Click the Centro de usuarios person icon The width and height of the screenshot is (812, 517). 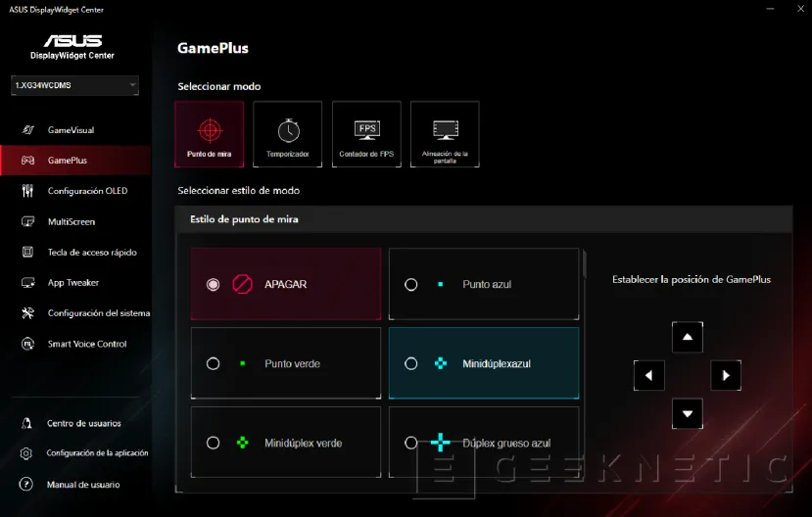click(x=26, y=423)
